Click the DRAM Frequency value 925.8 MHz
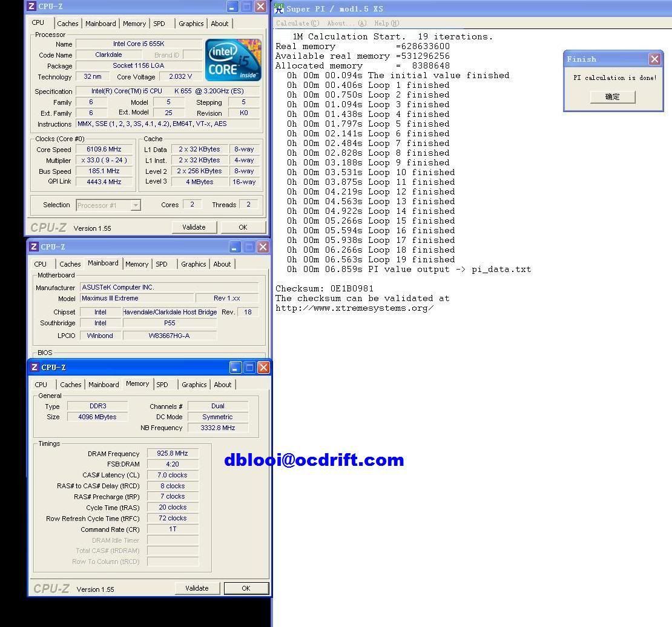Screen dimensions: 672x627 pyautogui.click(x=173, y=454)
